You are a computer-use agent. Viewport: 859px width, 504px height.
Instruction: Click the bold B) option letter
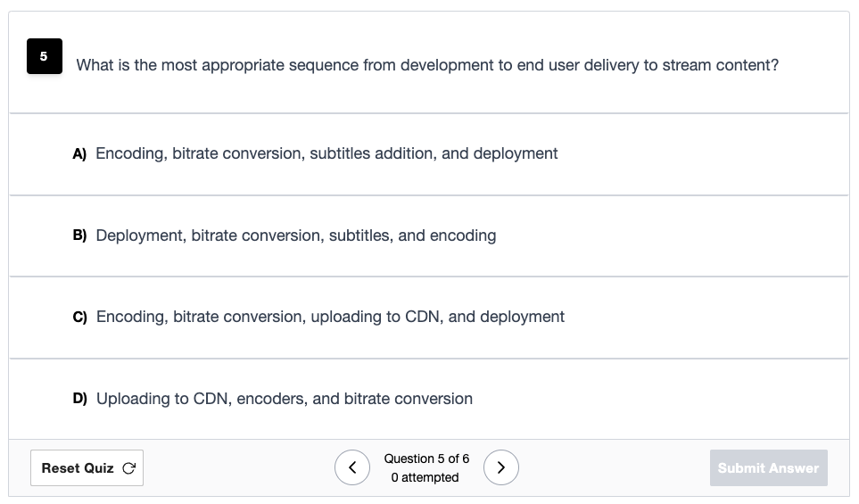pos(79,235)
